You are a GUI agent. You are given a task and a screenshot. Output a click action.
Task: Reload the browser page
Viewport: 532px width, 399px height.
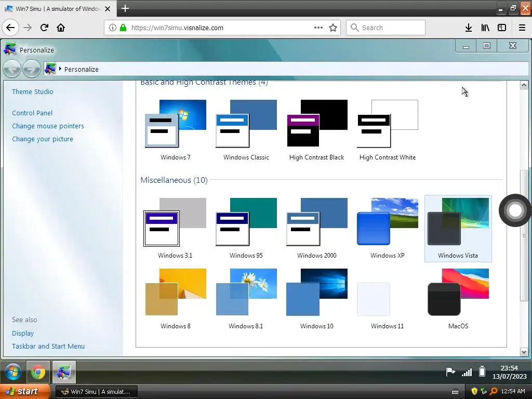(x=44, y=28)
